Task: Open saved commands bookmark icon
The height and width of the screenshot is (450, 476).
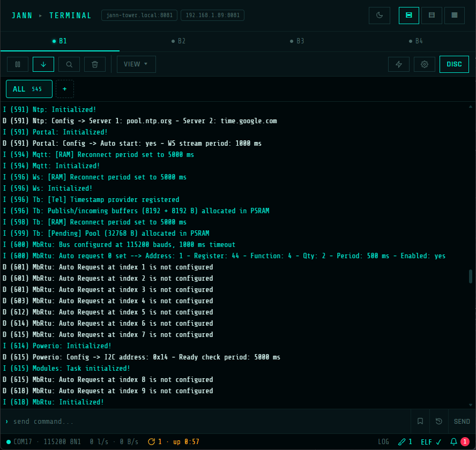Action: [420, 422]
